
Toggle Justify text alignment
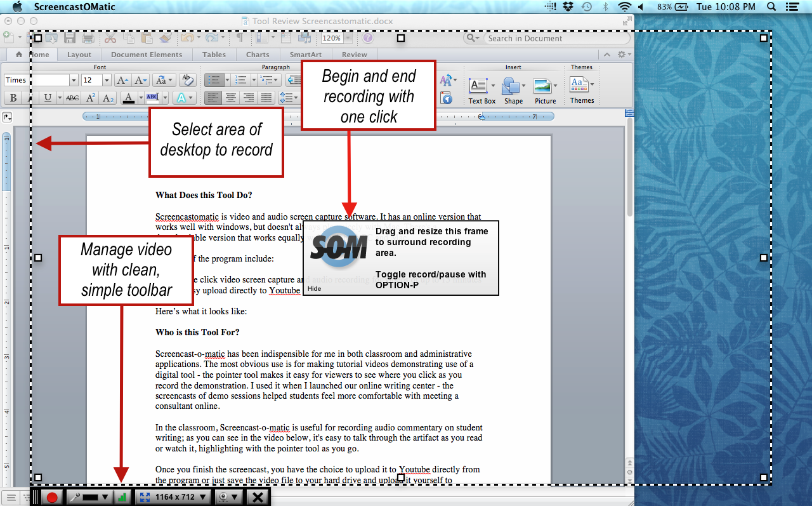(266, 98)
